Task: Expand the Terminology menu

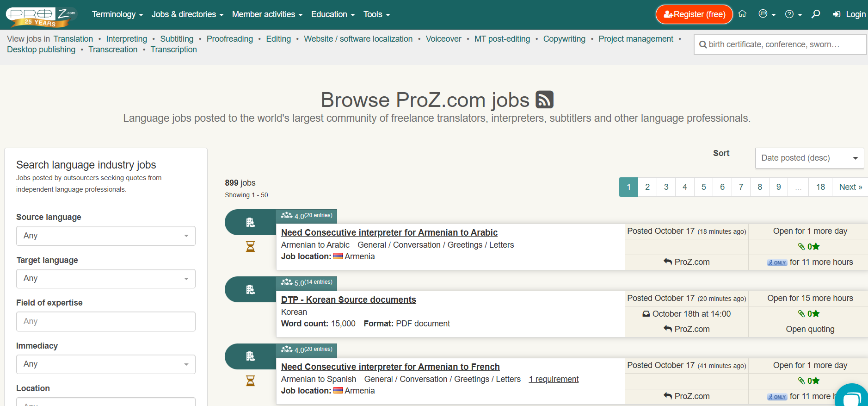Action: (117, 14)
